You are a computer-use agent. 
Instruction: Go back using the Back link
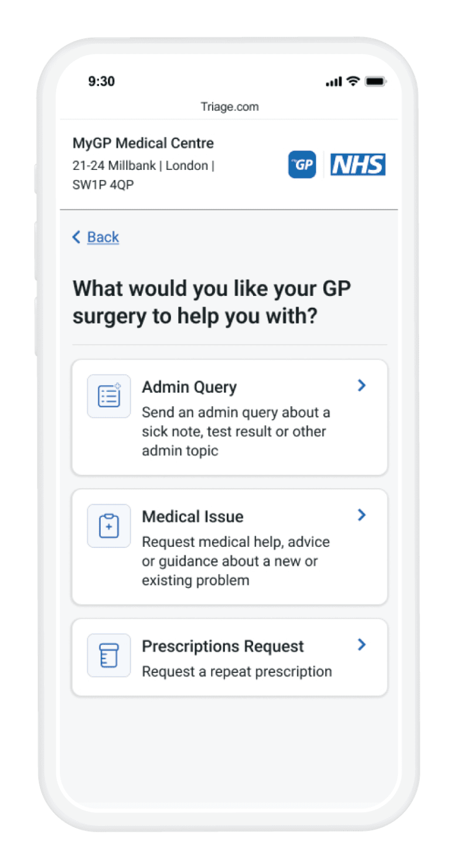103,237
